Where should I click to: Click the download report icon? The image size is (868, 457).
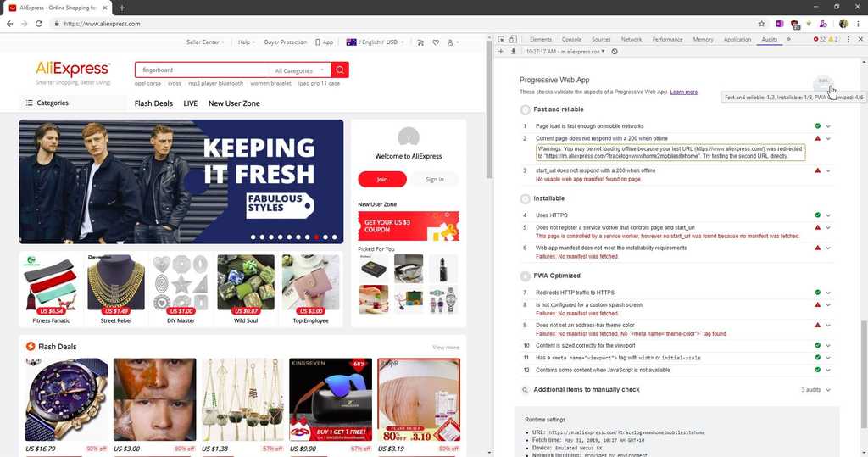tap(513, 52)
